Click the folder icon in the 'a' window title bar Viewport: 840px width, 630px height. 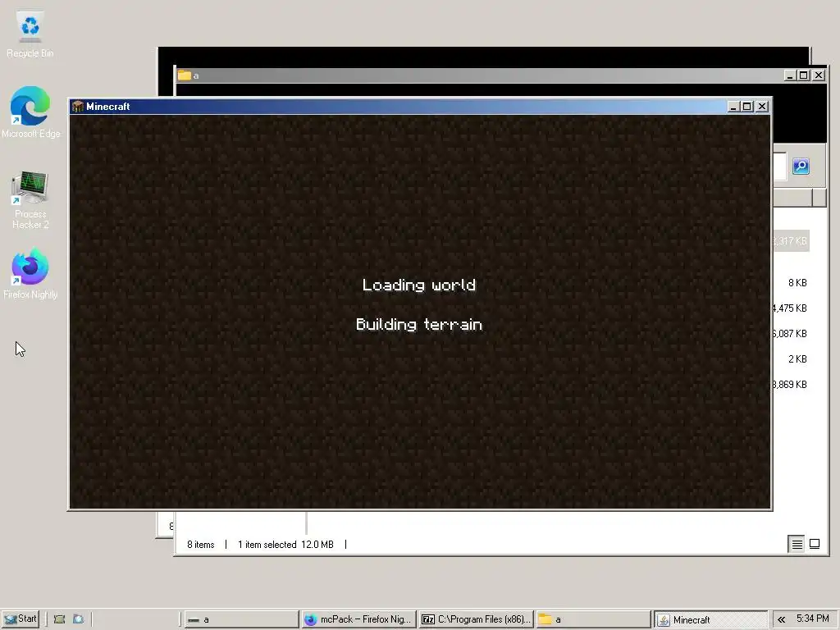[185, 75]
